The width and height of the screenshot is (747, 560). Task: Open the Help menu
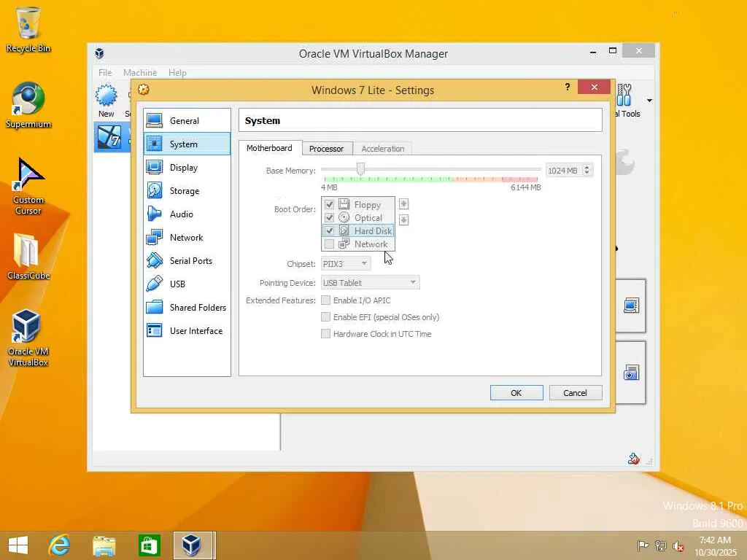[177, 72]
